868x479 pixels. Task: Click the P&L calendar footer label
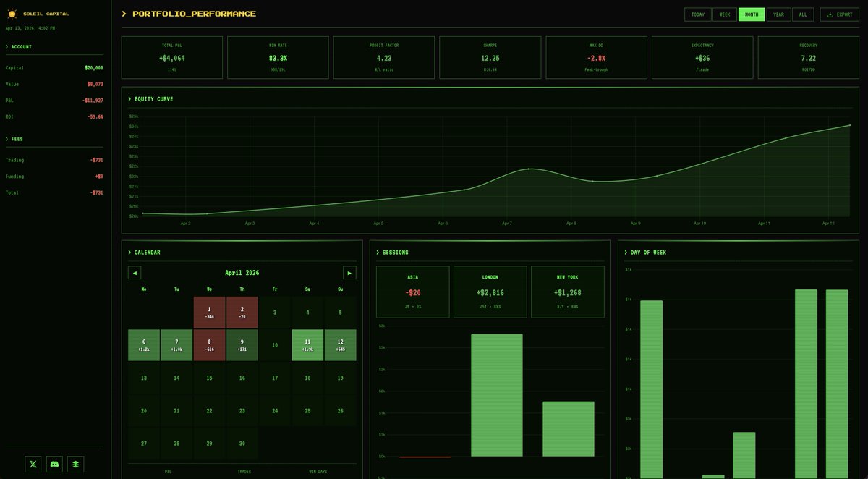pyautogui.click(x=168, y=472)
